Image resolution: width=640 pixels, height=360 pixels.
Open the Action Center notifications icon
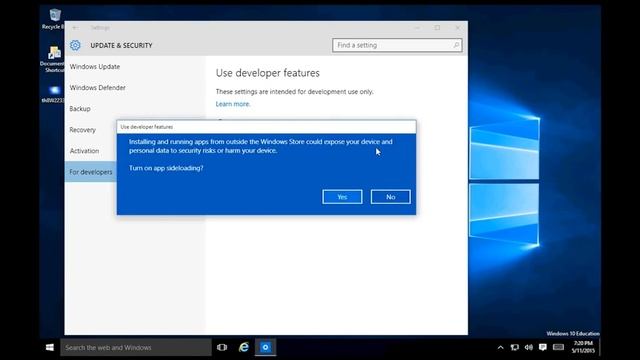(x=542, y=347)
